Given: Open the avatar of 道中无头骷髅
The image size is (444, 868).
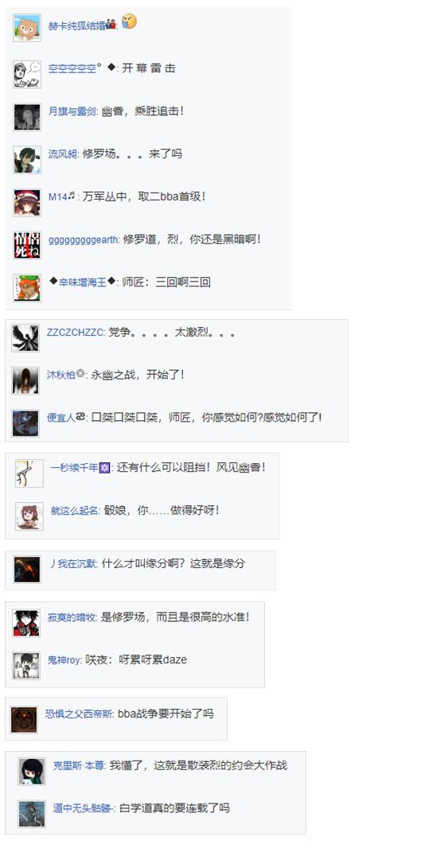Looking at the screenshot, I should tap(32, 814).
